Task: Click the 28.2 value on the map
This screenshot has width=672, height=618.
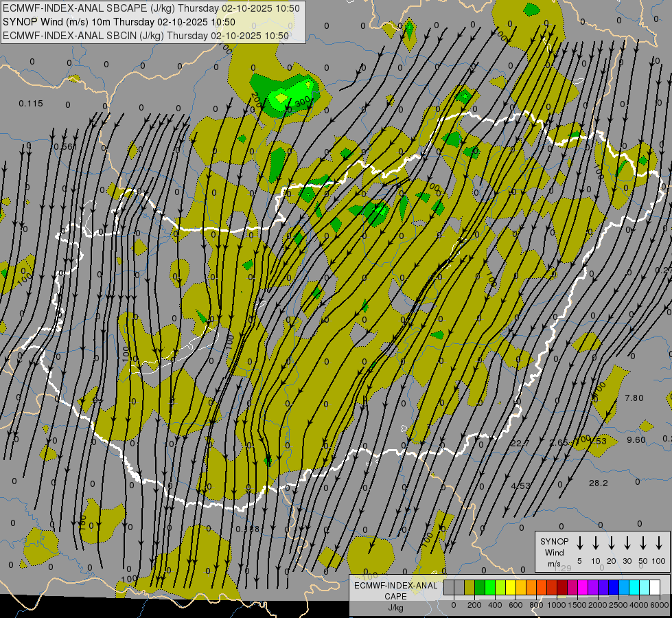Action: click(x=598, y=483)
